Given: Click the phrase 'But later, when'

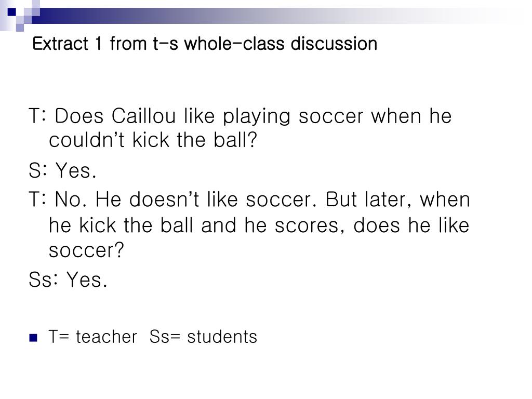Looking at the screenshot, I should (397, 199).
